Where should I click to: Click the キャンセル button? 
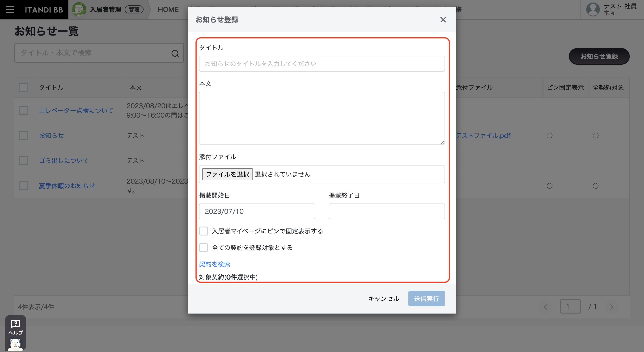pyautogui.click(x=383, y=299)
